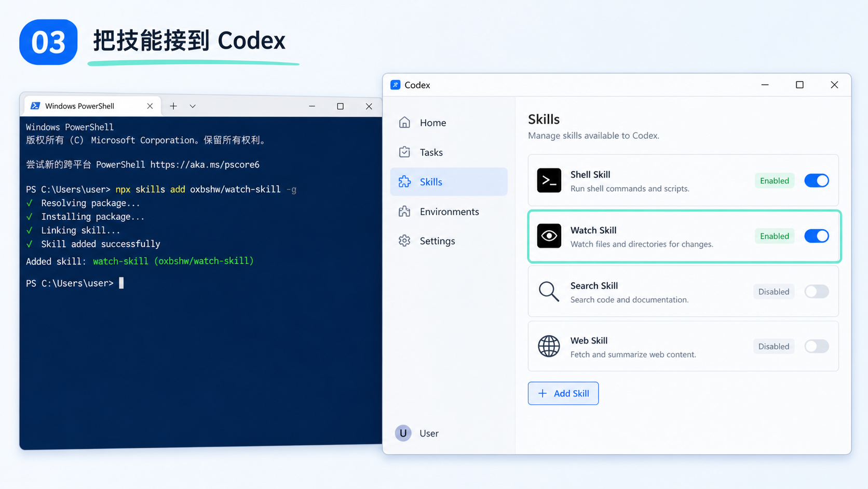The height and width of the screenshot is (489, 868).
Task: Click the Add Skill button
Action: pyautogui.click(x=563, y=393)
